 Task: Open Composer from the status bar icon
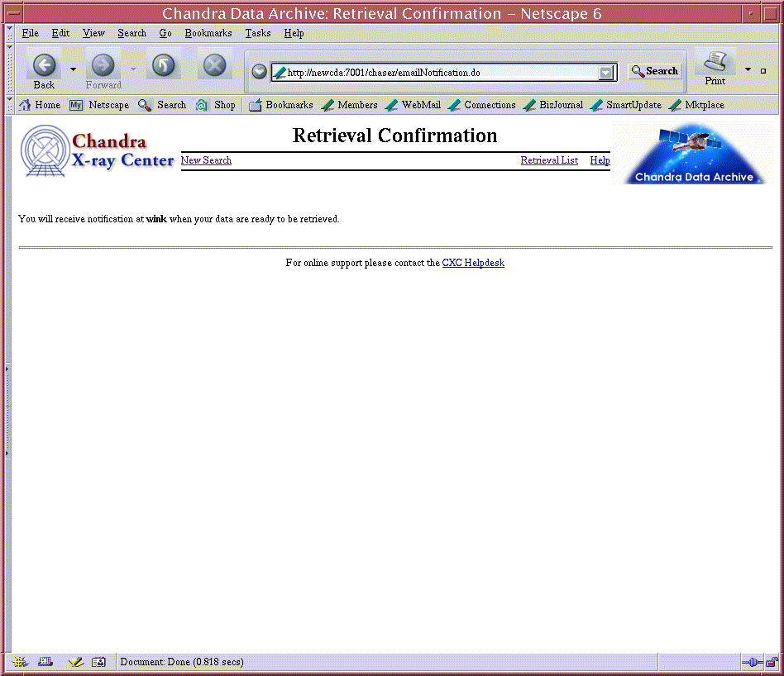75,662
